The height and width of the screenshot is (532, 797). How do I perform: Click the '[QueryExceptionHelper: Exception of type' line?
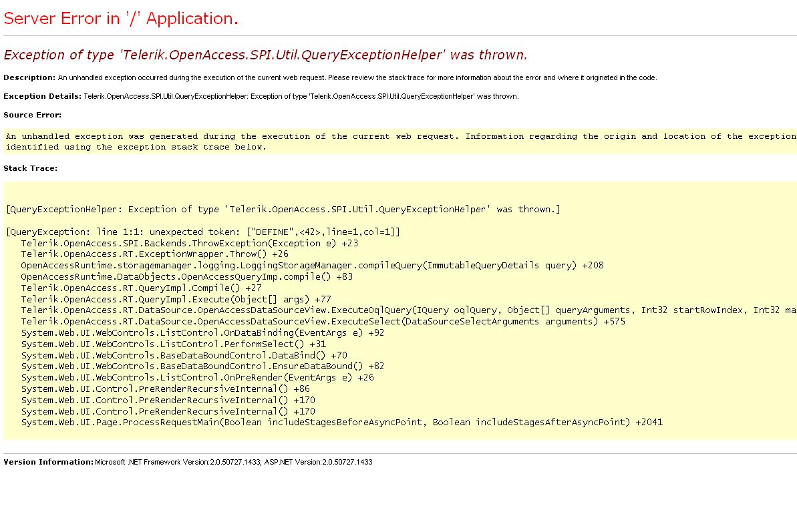283,209
